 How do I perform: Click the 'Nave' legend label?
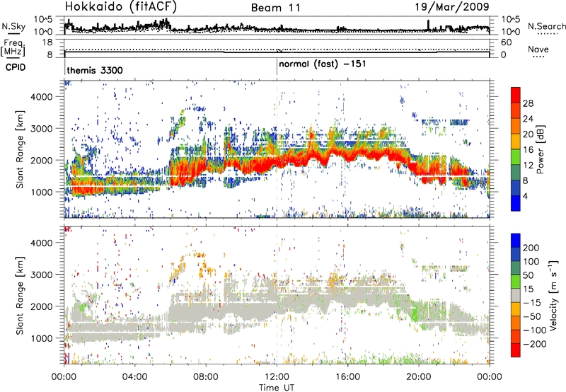coord(538,49)
